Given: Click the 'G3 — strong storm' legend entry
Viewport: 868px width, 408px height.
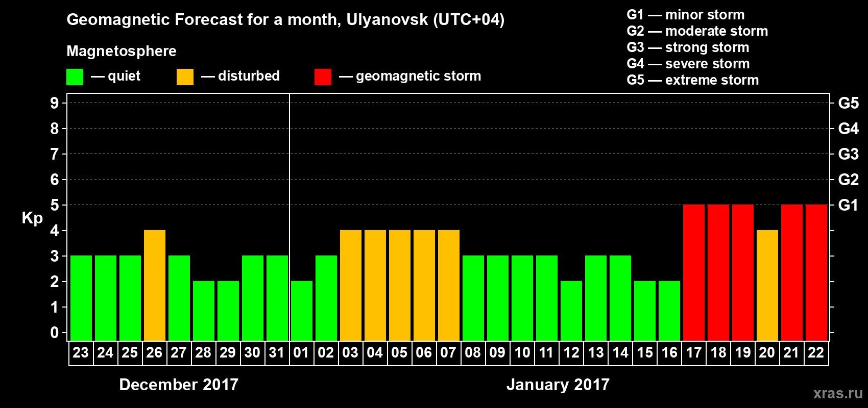Looking at the screenshot, I should coord(688,47).
